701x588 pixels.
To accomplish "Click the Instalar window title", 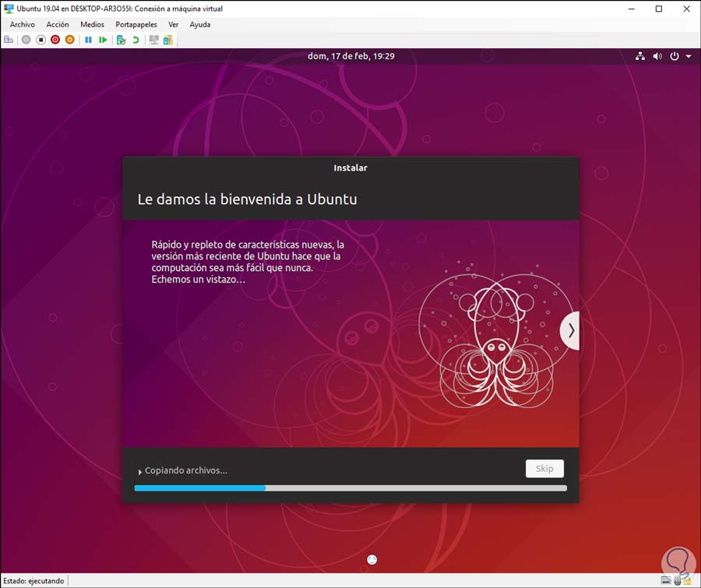I will [350, 167].
